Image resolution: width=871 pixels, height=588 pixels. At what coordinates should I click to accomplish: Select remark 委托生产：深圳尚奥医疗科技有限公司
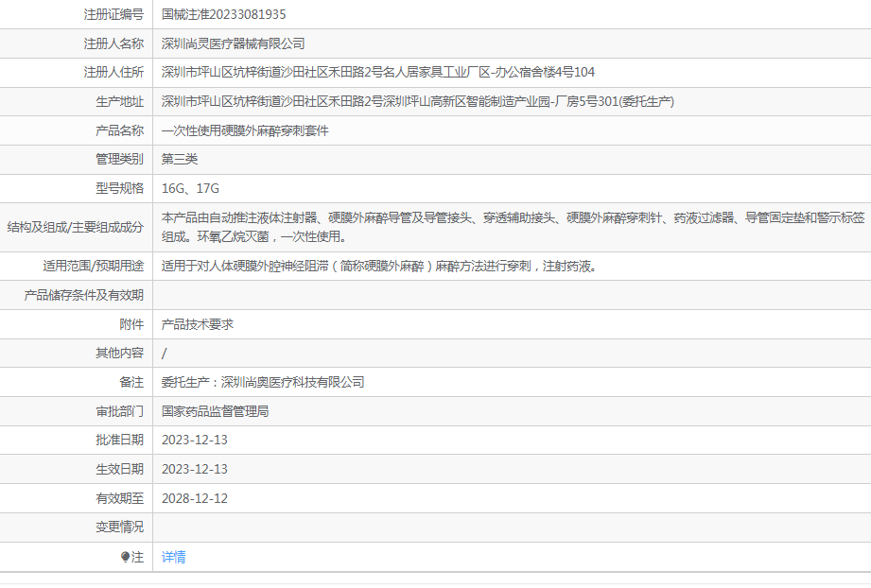263,382
